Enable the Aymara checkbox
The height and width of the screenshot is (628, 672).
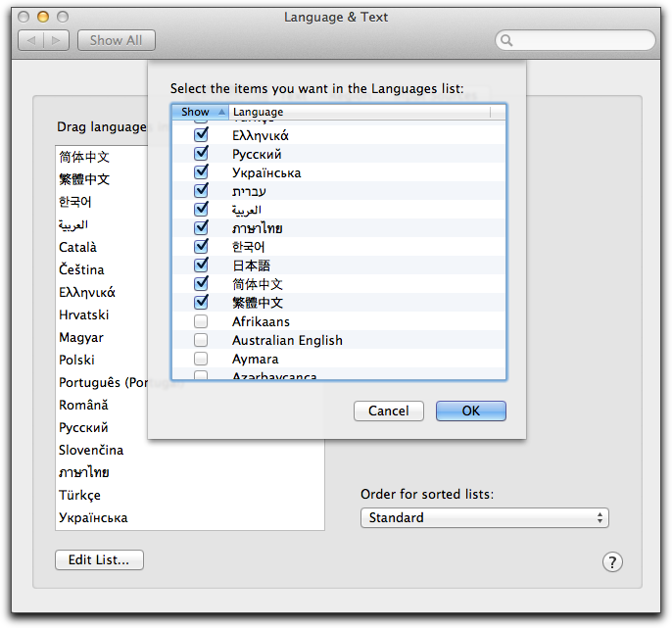tap(201, 359)
